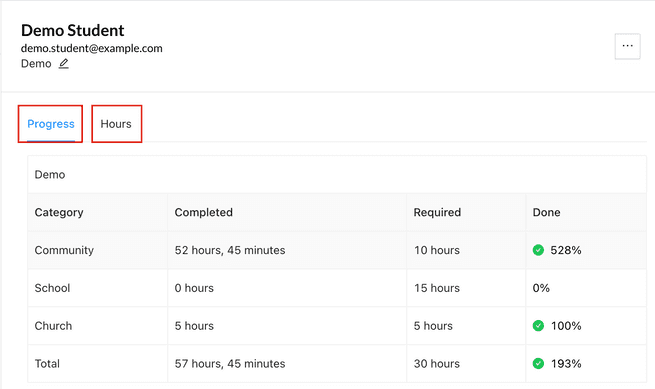Viewport: 655px width, 389px height.
Task: Click the demo.student@example.com email address
Action: tap(91, 48)
